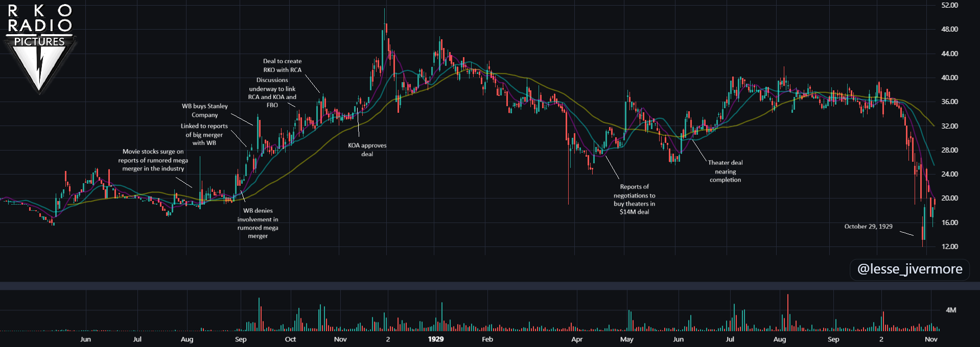This screenshot has height=347, width=980.
Task: Click the Sep label before Oct on the time axis
Action: [241, 339]
